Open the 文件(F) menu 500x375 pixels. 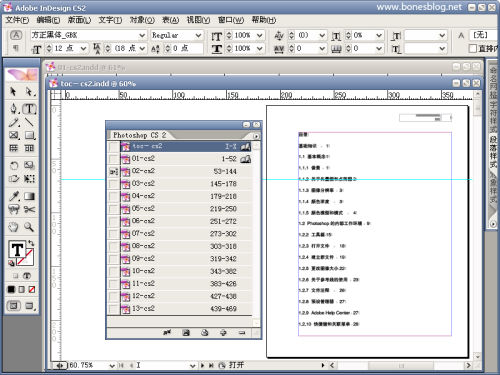(17, 20)
